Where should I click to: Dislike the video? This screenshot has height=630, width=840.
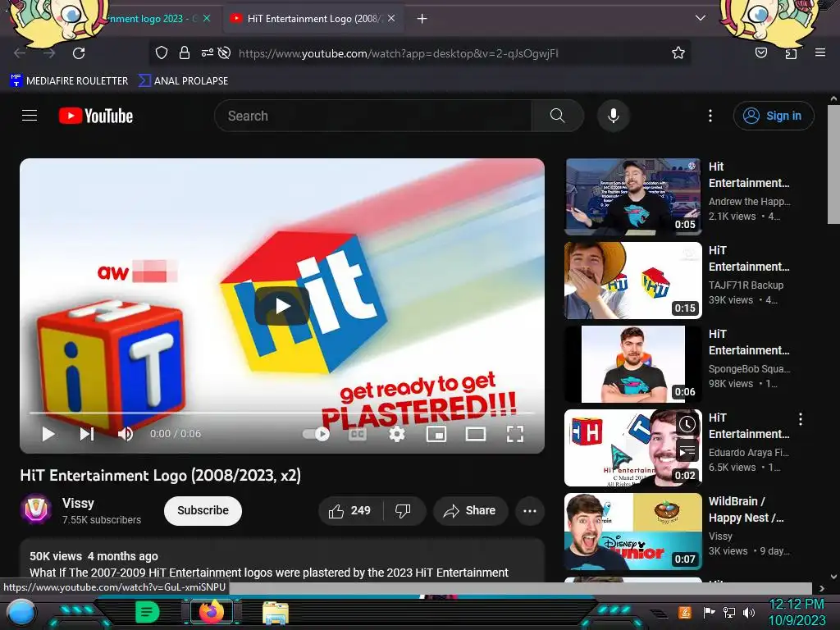[404, 510]
